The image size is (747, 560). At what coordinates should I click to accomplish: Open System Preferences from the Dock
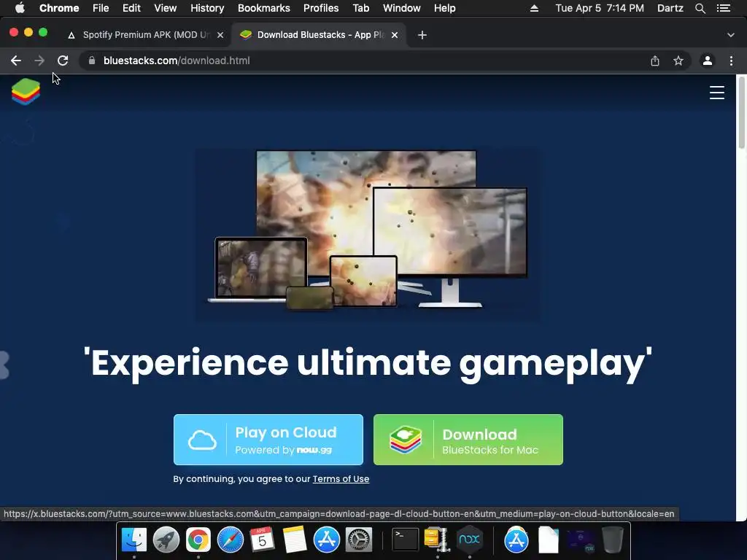tap(358, 540)
